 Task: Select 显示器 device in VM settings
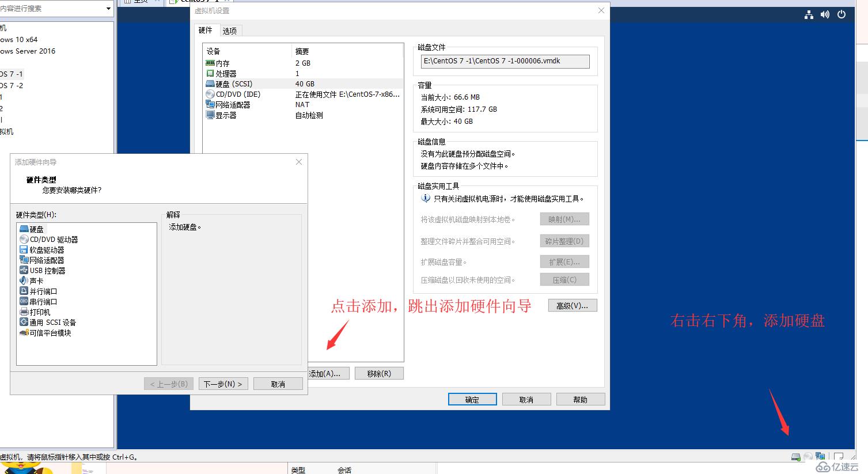click(x=221, y=115)
